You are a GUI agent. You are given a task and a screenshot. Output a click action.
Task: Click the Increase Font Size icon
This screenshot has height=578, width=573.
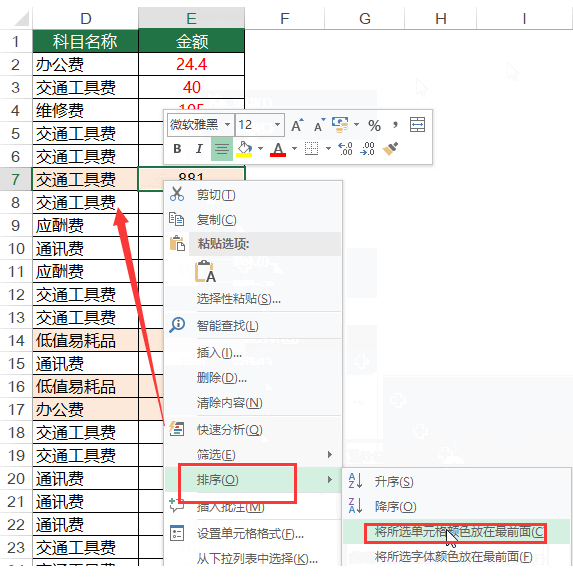(x=297, y=125)
